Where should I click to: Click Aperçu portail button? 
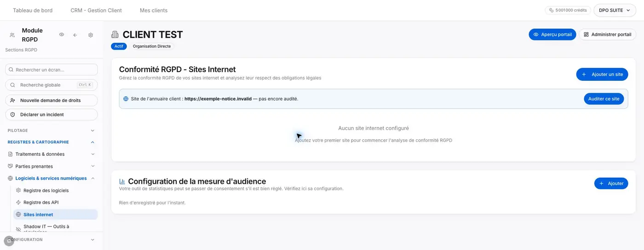tap(552, 34)
